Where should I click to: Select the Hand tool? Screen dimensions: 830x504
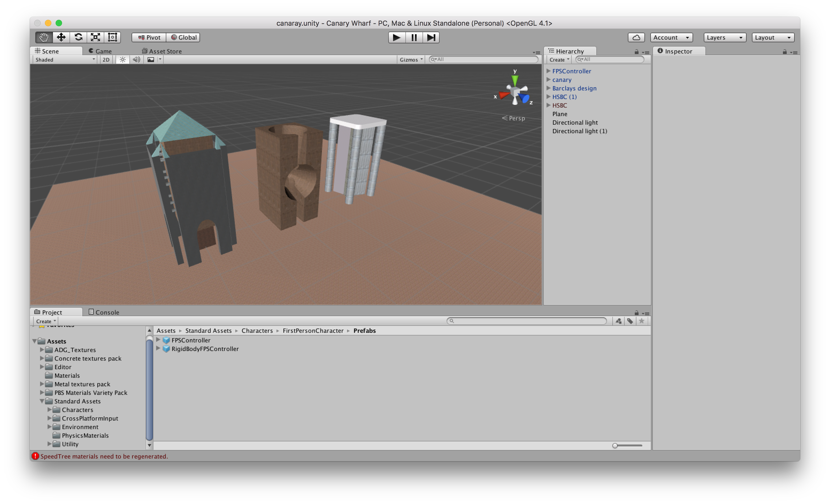pos(44,37)
